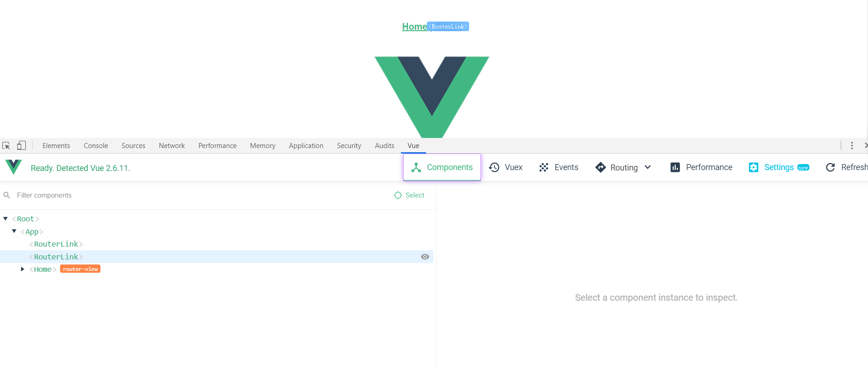
Task: Toggle the device toolbar icon
Action: pyautogui.click(x=21, y=146)
